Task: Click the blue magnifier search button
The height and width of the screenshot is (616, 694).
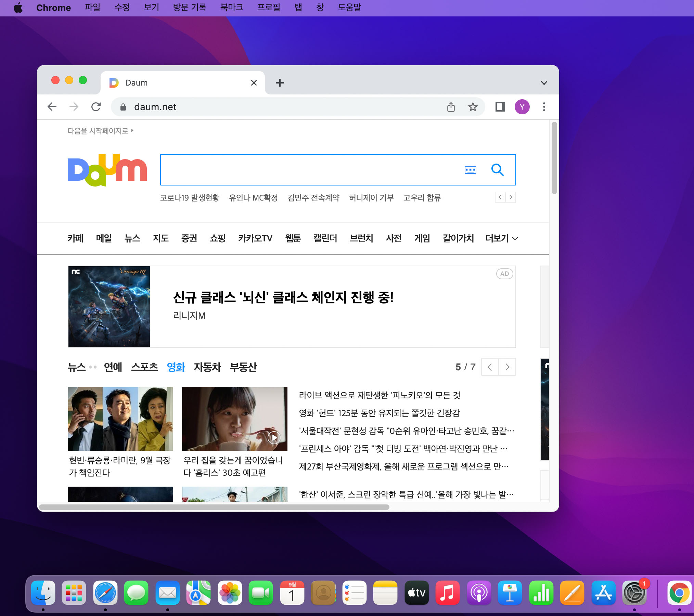Action: click(497, 170)
